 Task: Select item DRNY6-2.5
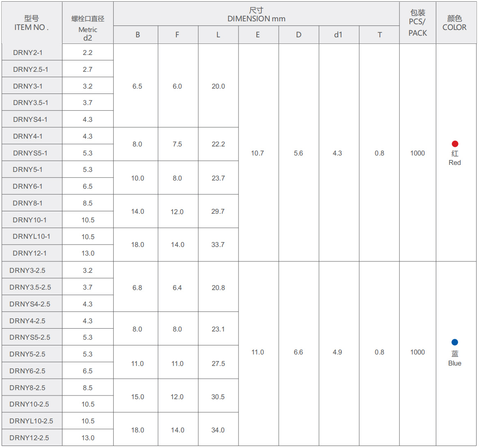(x=27, y=371)
